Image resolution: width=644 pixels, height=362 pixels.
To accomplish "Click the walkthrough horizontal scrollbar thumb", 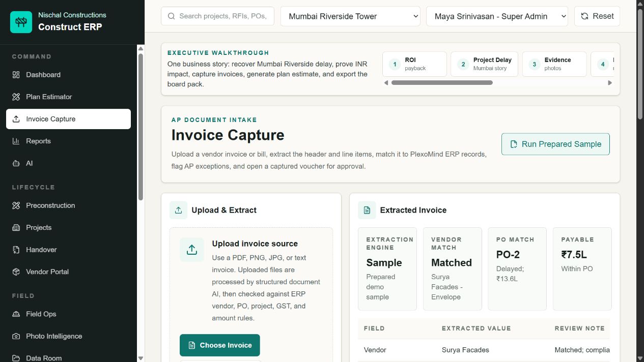I will click(442, 82).
